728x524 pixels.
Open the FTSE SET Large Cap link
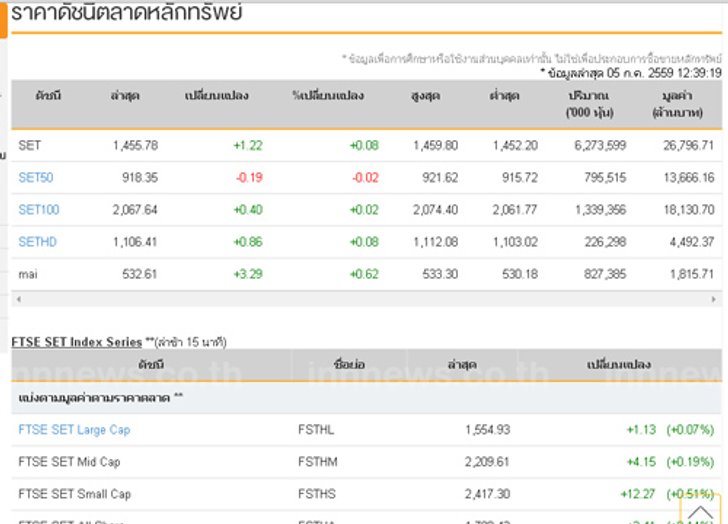[x=74, y=430]
